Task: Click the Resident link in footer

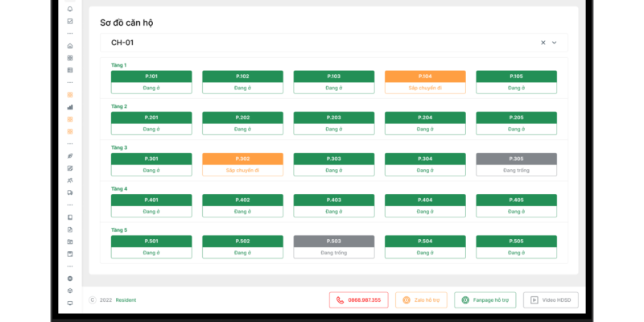Action: click(126, 300)
